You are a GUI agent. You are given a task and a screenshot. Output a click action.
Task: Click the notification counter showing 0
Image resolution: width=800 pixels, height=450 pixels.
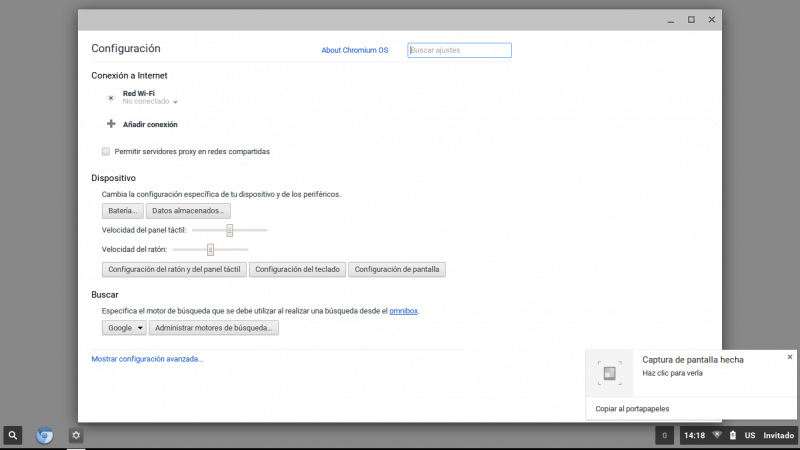pos(664,435)
